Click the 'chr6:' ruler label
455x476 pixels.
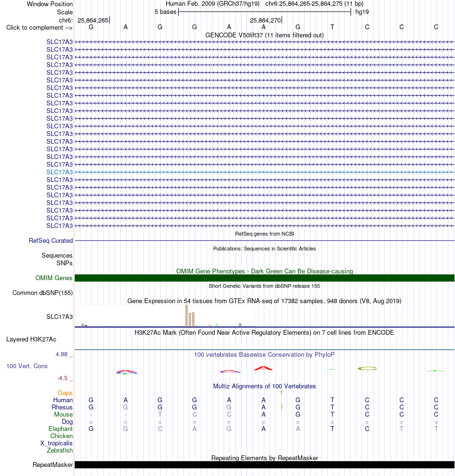tap(66, 20)
